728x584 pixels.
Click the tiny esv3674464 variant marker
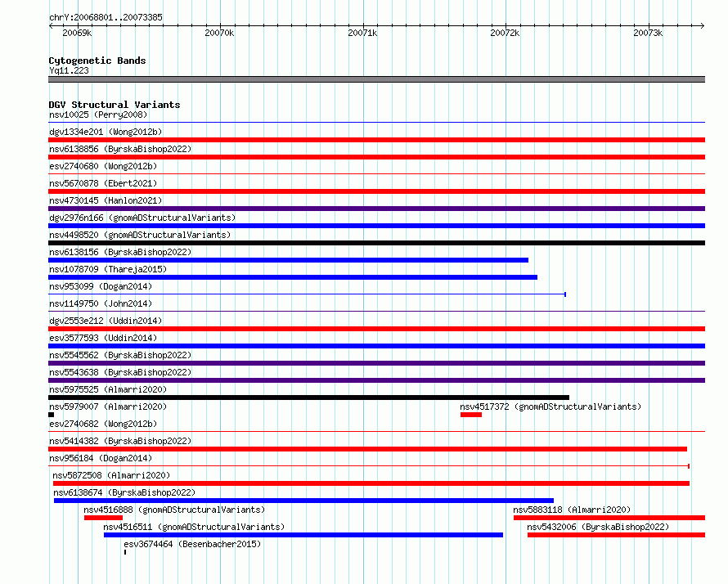(125, 552)
